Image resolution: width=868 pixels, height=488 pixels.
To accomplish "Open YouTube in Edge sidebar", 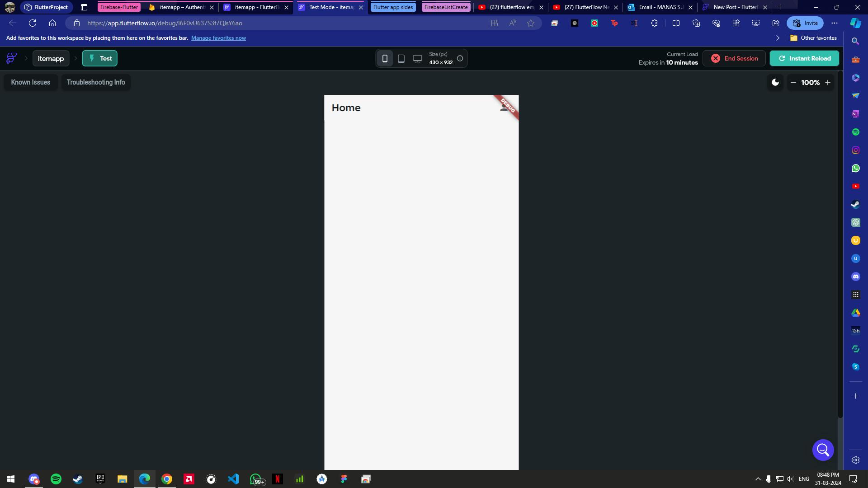I will coord(855,186).
